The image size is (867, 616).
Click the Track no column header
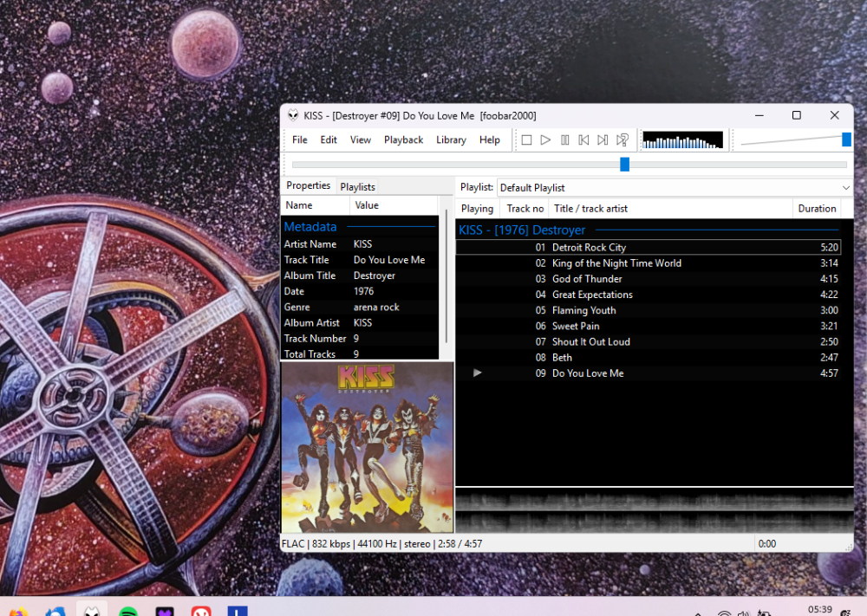point(525,208)
